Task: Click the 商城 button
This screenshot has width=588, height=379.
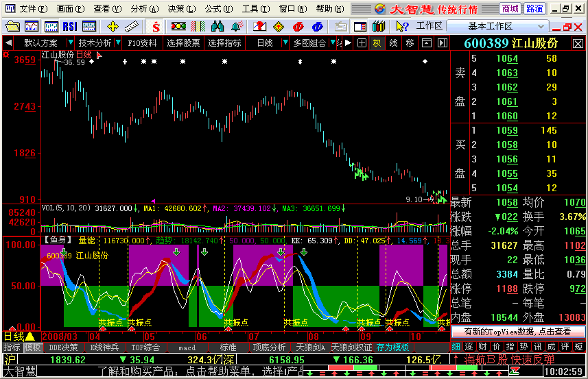Action: click(510, 9)
